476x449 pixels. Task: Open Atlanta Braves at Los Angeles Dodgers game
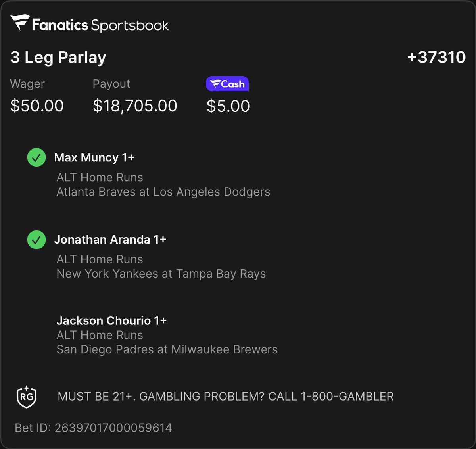163,192
